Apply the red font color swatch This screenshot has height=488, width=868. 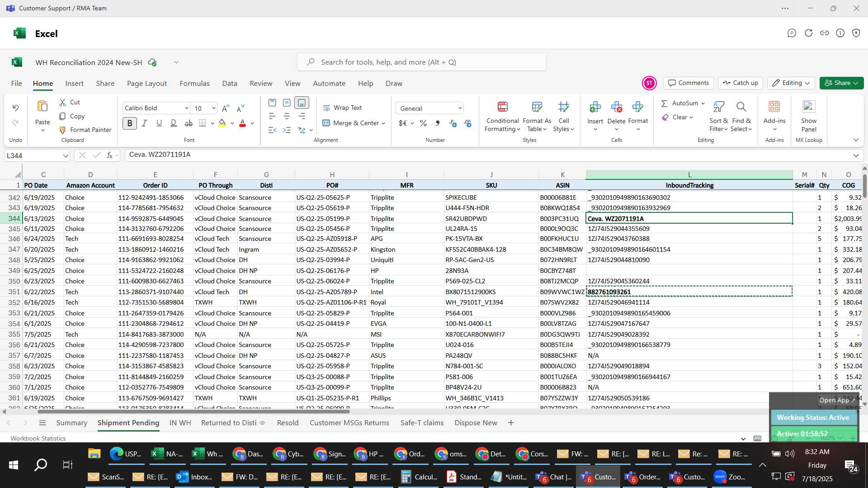[242, 123]
